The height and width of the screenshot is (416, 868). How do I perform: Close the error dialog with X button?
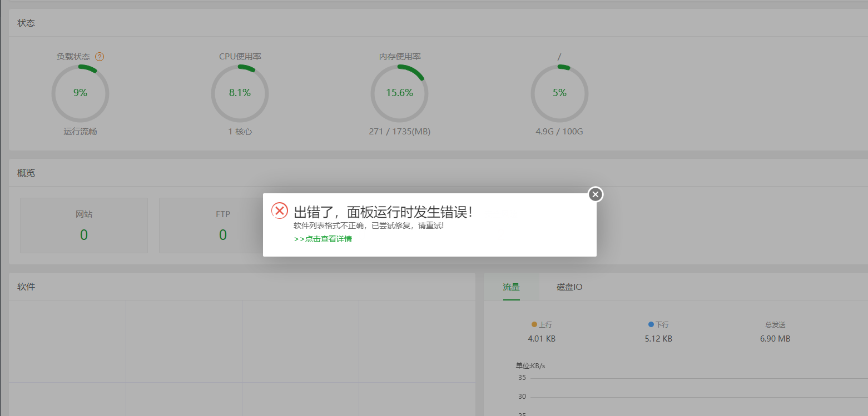tap(596, 194)
